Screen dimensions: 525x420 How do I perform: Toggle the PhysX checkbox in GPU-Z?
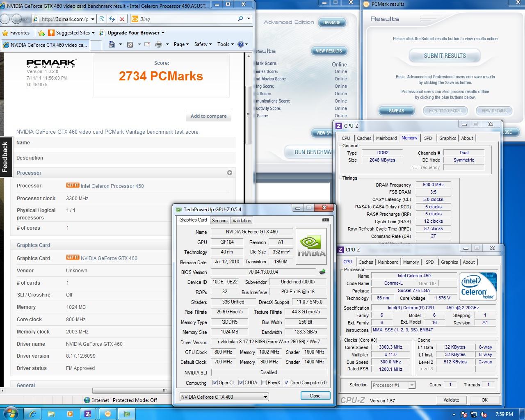[264, 383]
